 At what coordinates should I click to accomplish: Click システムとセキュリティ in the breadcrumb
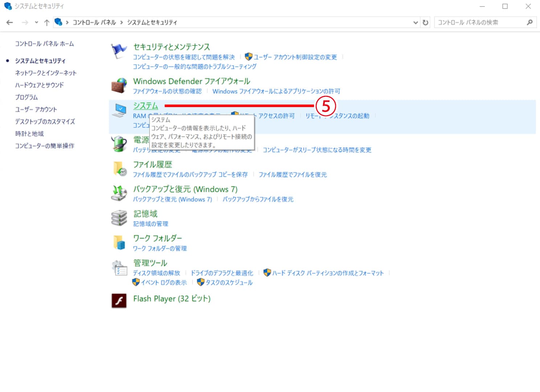coord(152,23)
